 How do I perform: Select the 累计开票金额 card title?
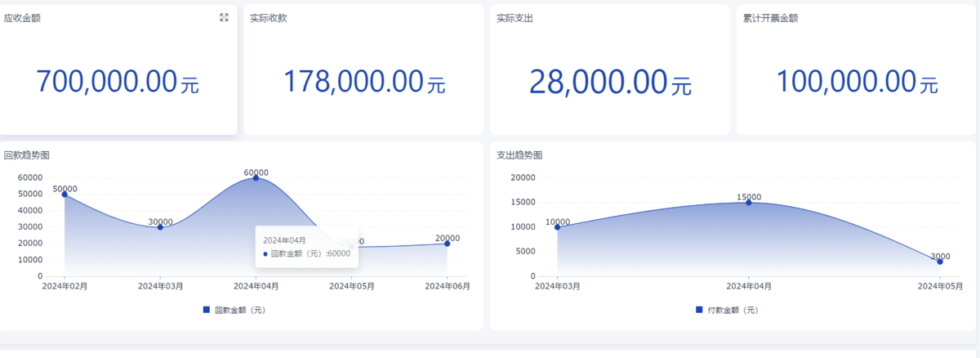(x=770, y=17)
